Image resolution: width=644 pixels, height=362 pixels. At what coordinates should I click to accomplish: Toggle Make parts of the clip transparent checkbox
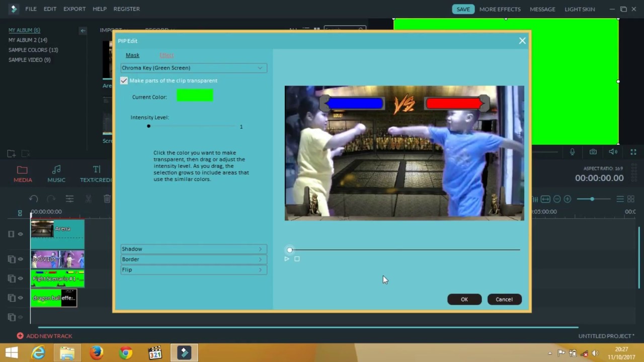[x=124, y=80]
